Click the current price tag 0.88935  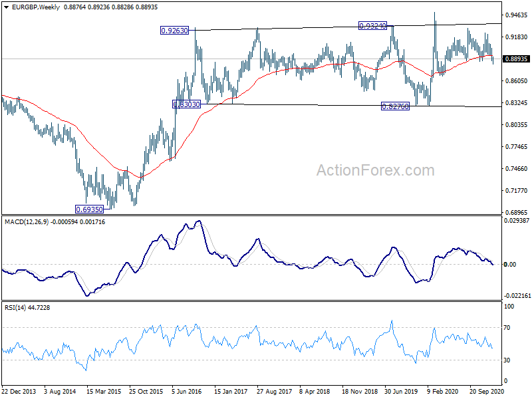pos(516,59)
